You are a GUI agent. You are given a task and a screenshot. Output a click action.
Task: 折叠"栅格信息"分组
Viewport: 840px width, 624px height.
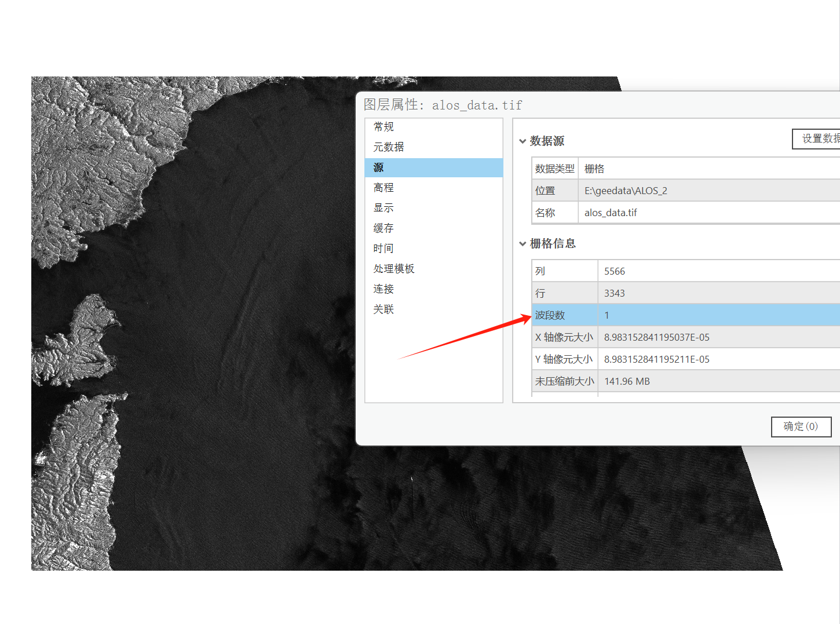[523, 243]
